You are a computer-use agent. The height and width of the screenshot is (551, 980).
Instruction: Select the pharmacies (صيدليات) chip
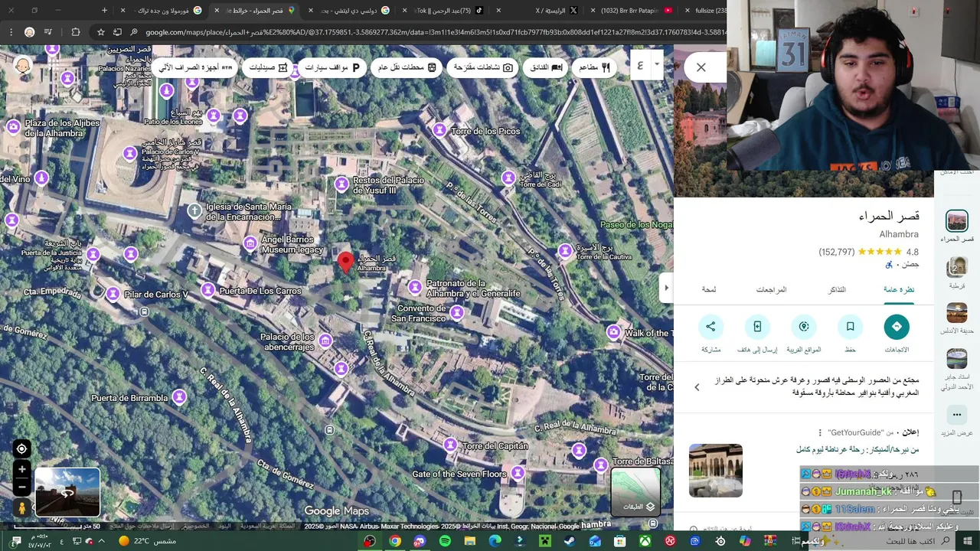(269, 67)
